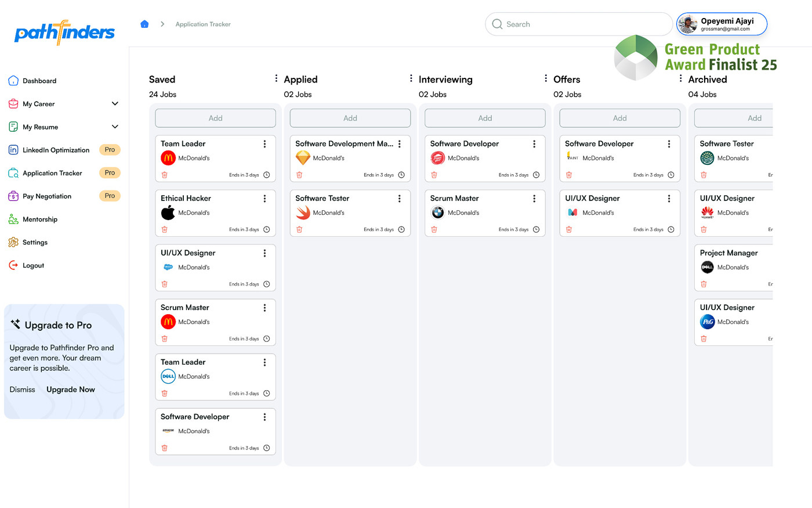Open kebab menu for Interviewing column
Image resolution: width=812 pixels, height=508 pixels.
point(546,78)
